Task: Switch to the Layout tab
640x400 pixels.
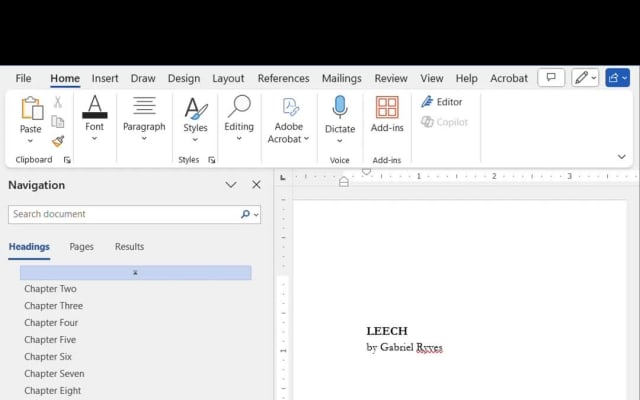Action: point(228,78)
